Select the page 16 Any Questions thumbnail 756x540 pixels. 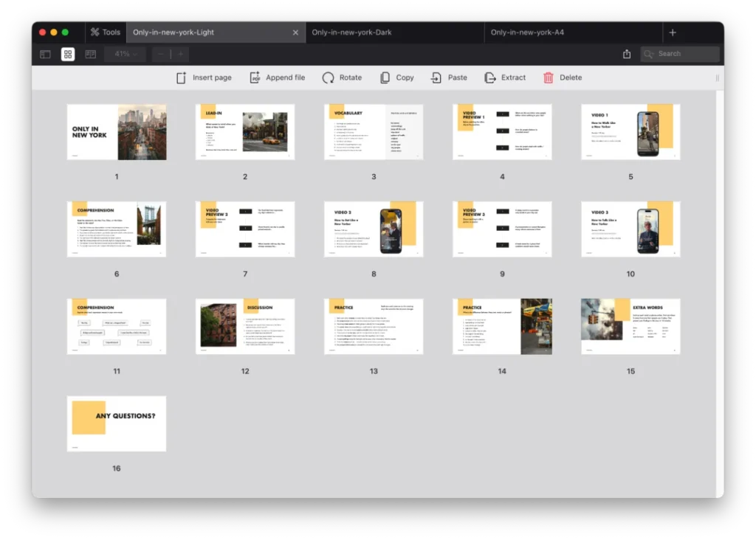[117, 423]
